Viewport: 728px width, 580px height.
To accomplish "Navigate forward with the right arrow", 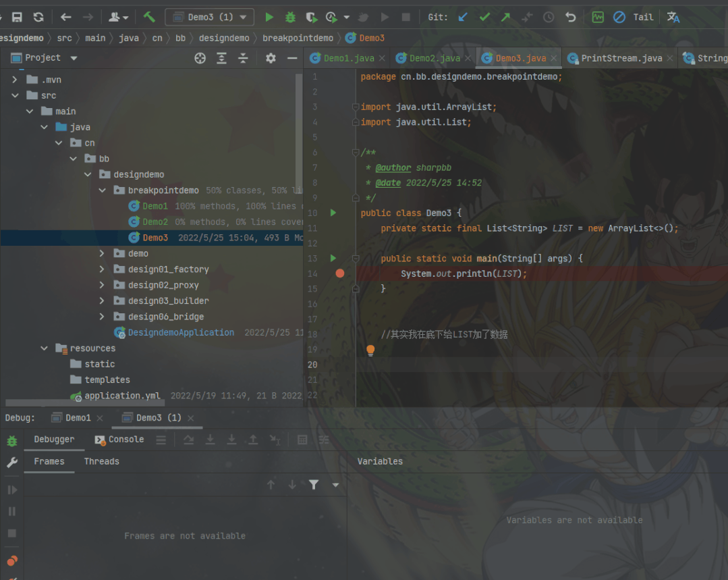I will [88, 17].
